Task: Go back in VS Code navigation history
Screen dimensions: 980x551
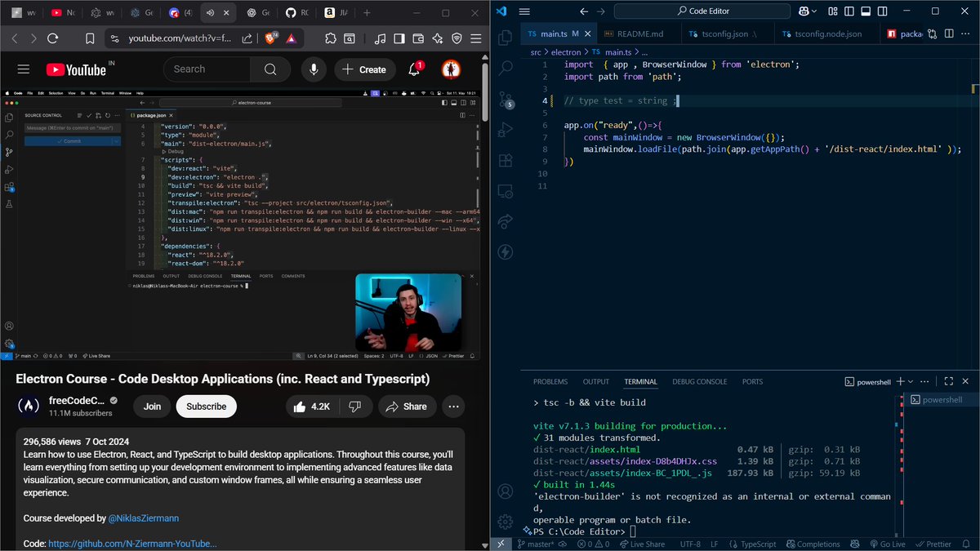Action: pyautogui.click(x=584, y=11)
